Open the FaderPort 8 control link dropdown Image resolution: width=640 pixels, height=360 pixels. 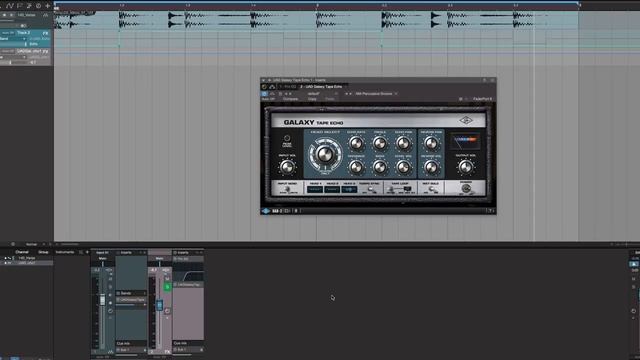[x=482, y=99]
